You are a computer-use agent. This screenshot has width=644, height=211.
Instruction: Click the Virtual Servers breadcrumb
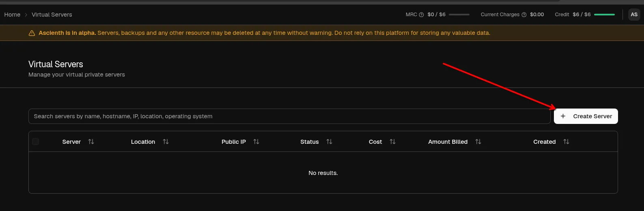pyautogui.click(x=52, y=15)
